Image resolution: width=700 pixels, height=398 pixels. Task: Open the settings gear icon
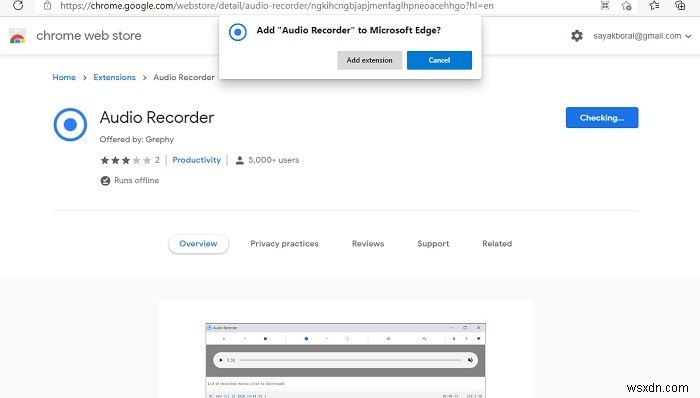pos(577,36)
